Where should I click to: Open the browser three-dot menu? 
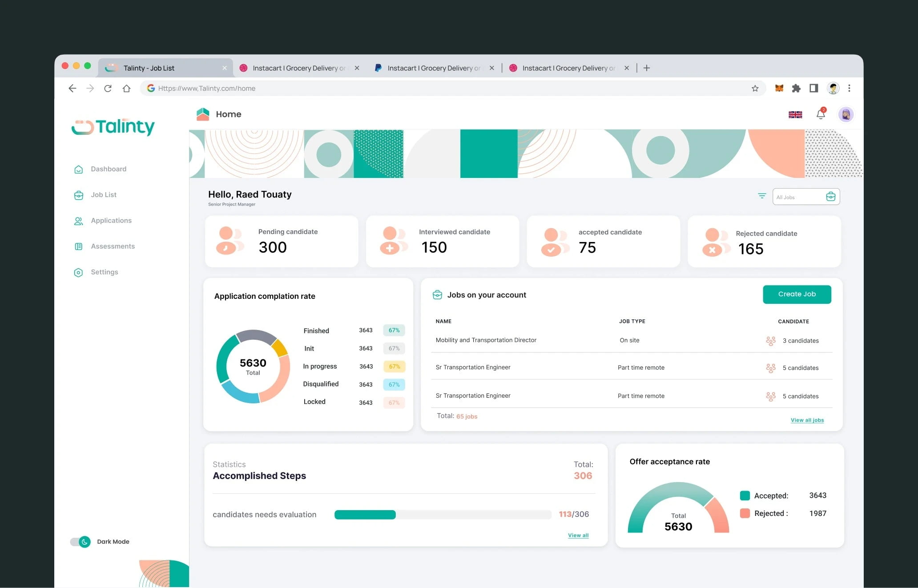pos(849,88)
